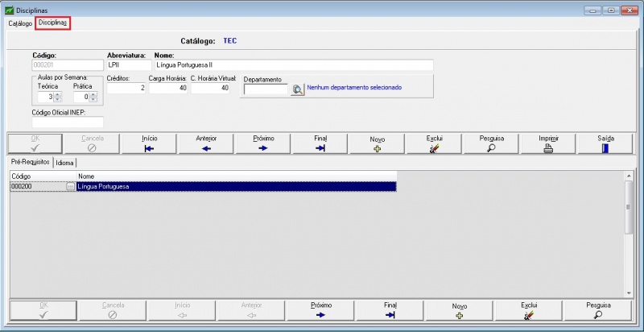Decrease Prática classes per week spinner

tap(91, 100)
